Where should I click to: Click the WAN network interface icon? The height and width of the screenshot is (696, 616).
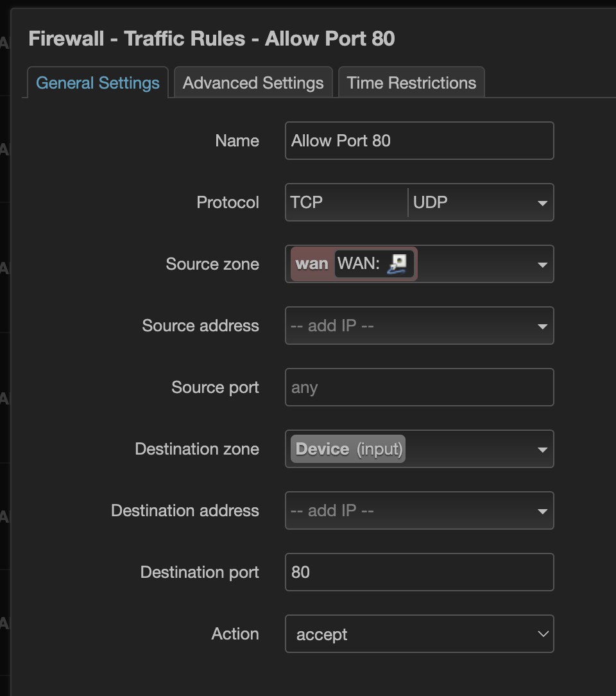point(398,264)
